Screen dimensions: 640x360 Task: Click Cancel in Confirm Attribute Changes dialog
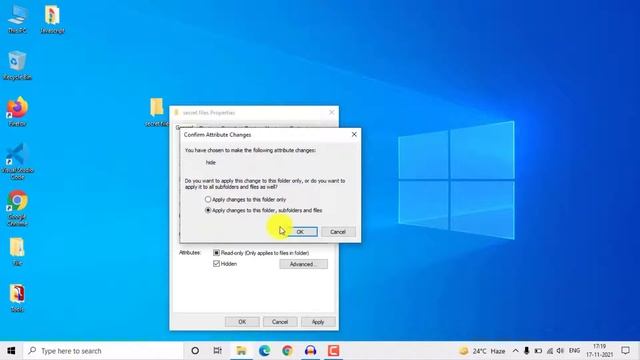click(x=338, y=232)
